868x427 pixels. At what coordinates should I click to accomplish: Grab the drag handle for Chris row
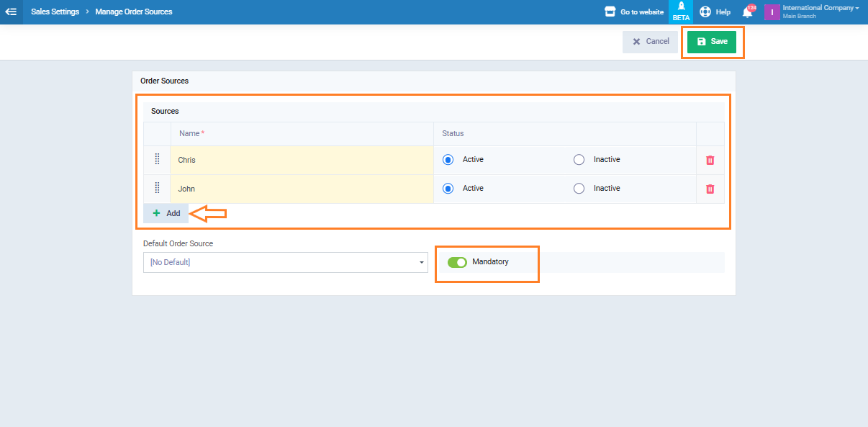[x=157, y=160]
